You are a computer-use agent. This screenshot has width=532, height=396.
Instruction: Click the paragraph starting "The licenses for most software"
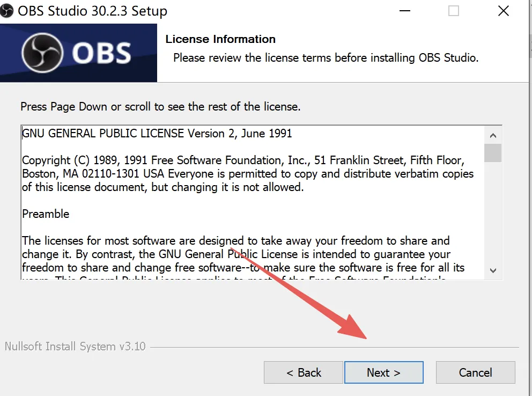tap(236, 254)
